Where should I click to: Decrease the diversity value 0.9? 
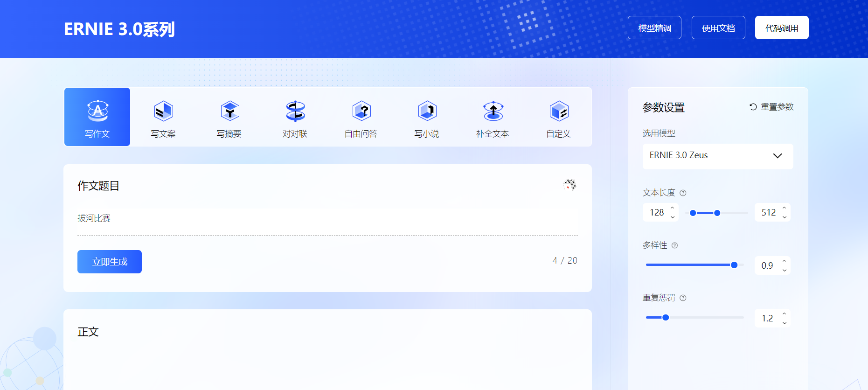(784, 270)
